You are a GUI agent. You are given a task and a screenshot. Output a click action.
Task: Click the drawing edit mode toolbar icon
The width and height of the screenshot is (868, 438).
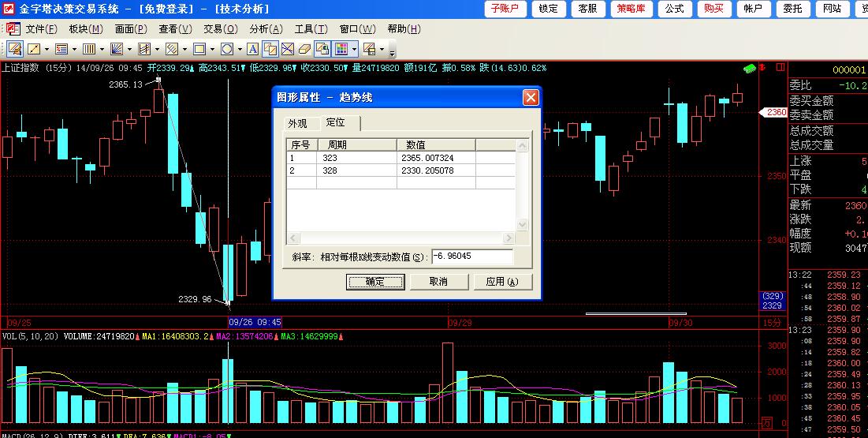coord(14,49)
